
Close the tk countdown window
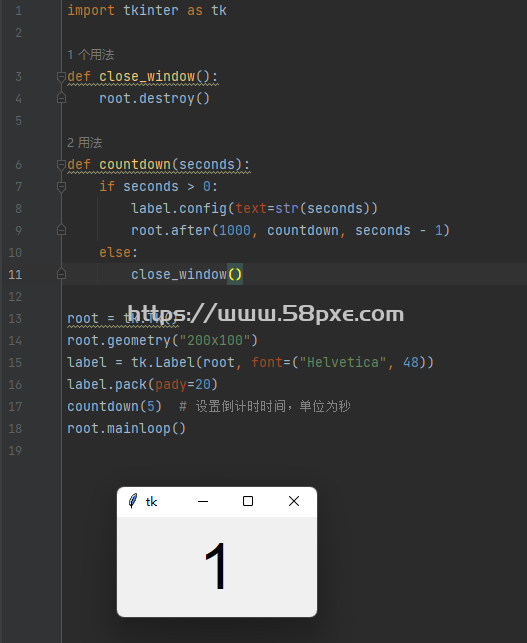294,501
